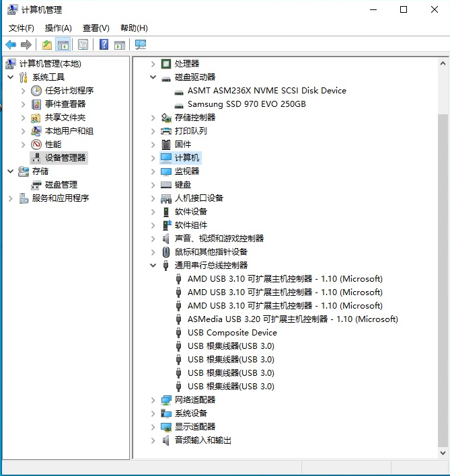Open the 帮助(H) menu
The width and height of the screenshot is (450, 476).
point(134,28)
